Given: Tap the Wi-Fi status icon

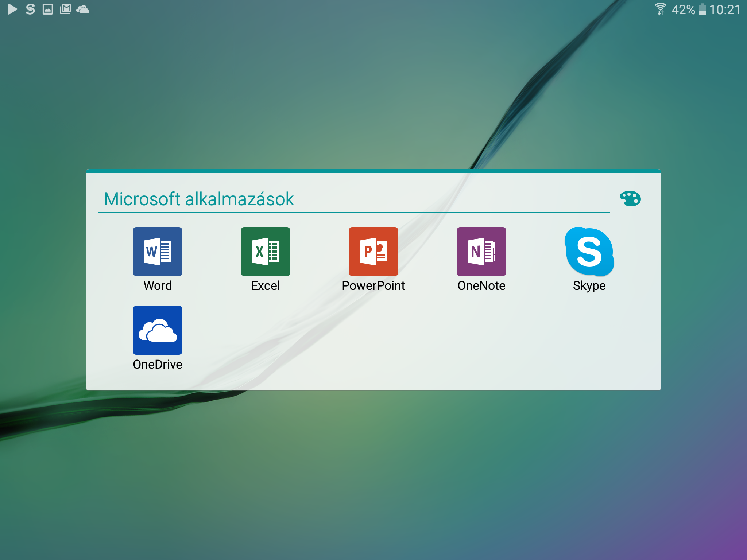Looking at the screenshot, I should point(660,9).
